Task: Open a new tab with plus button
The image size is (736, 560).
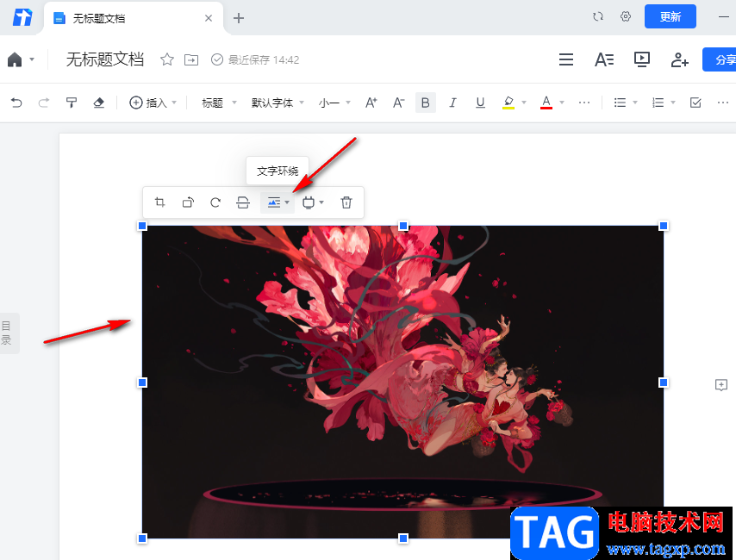Action: 239,18
